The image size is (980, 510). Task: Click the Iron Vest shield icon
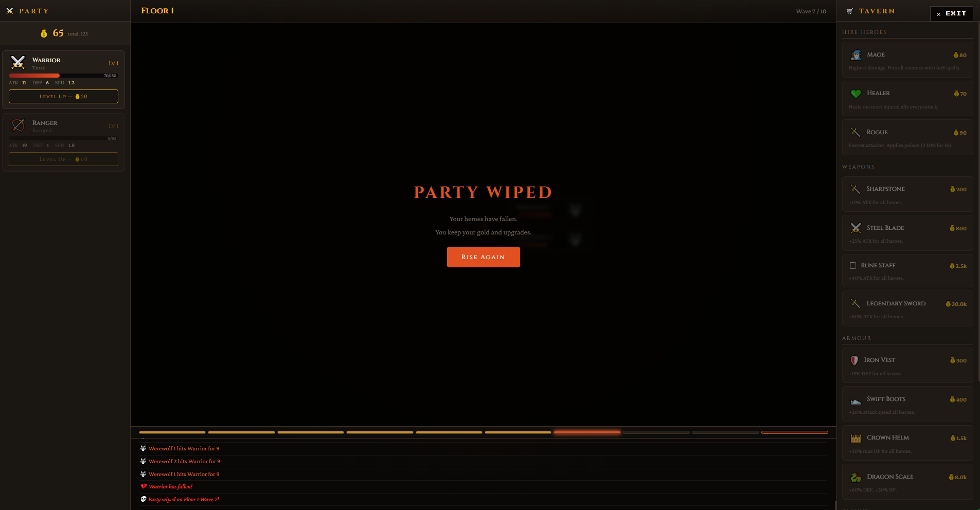(854, 360)
